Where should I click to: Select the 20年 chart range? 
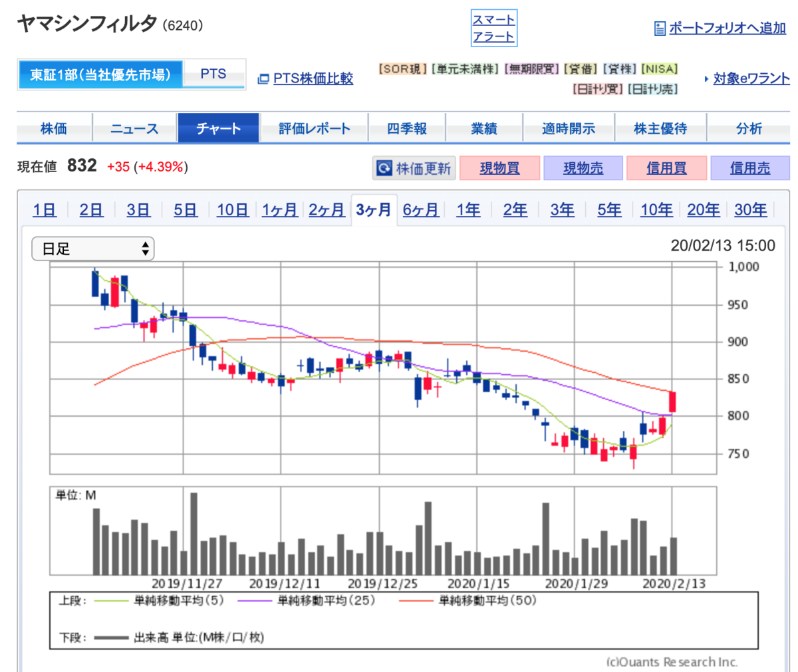tap(704, 210)
